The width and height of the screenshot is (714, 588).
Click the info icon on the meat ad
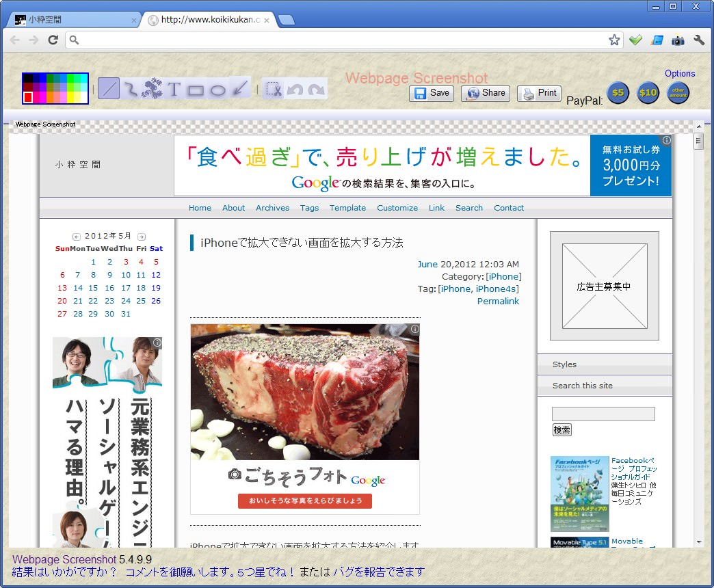click(x=415, y=329)
